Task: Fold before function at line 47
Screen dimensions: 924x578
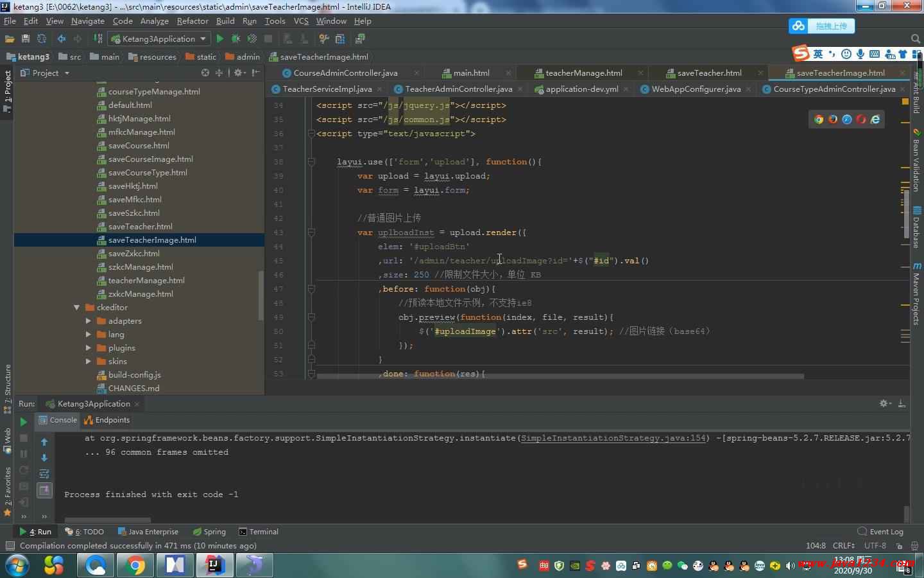Action: coord(311,289)
